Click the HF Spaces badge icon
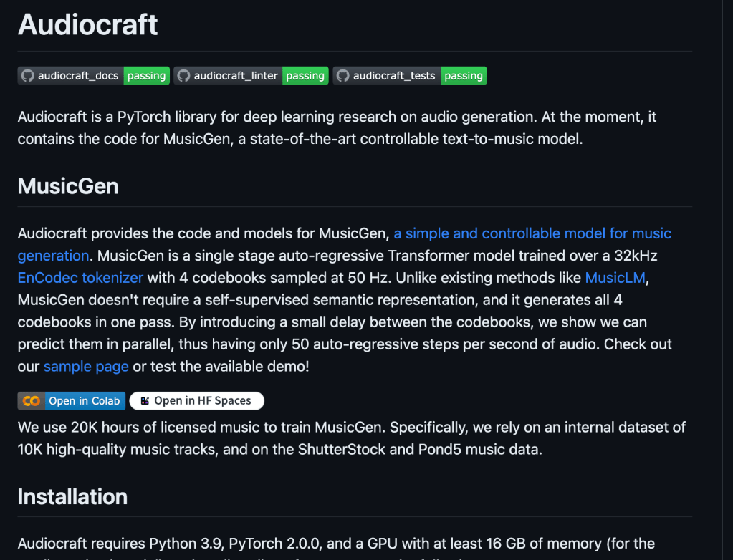 pos(145,401)
